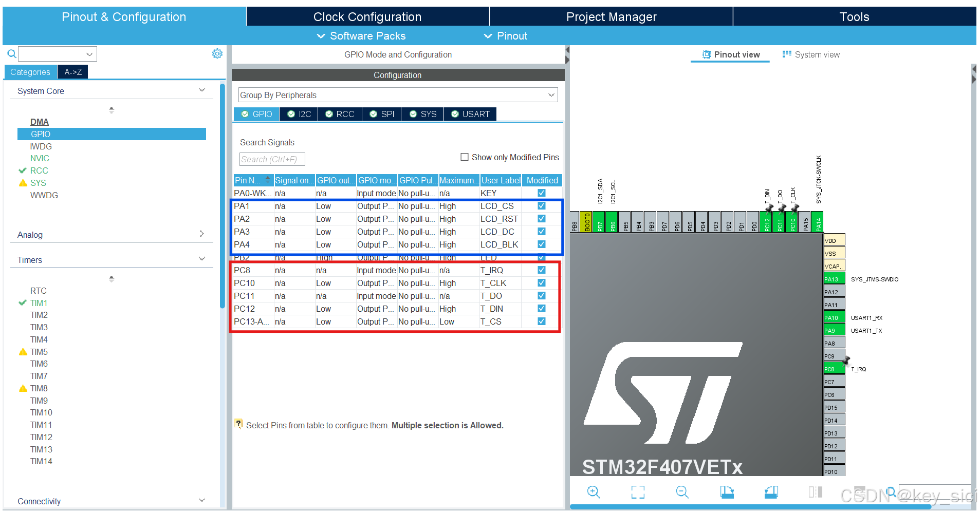Select green pin PB7 on the chip
Image resolution: width=980 pixels, height=512 pixels.
tap(600, 222)
